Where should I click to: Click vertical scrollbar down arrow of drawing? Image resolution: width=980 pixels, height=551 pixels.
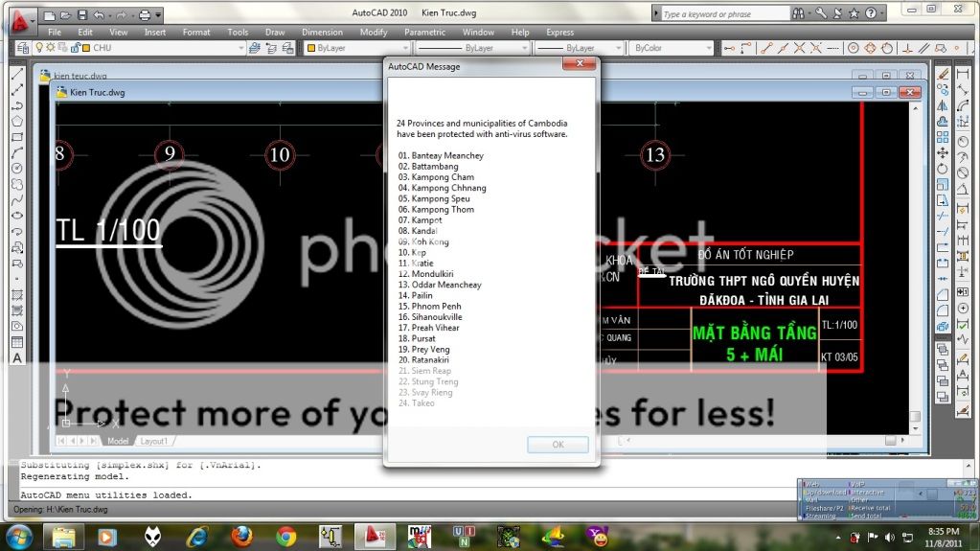916,428
